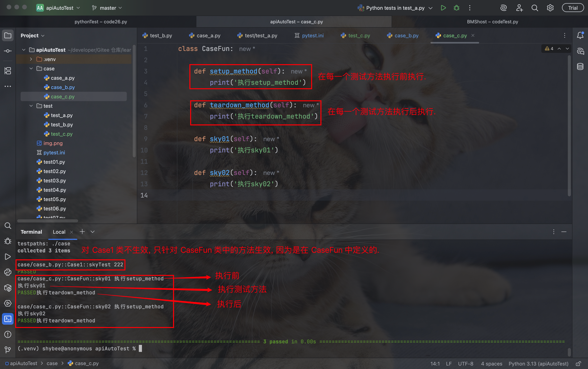Switch to the pytest.ini editor tab
Viewport: 588px width, 369px height.
tap(309, 36)
